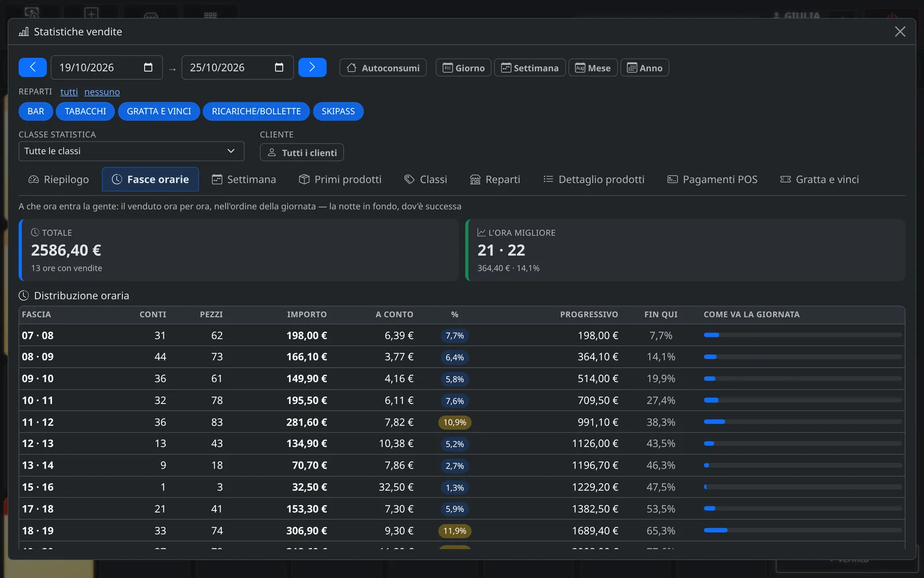Click the clock icon beside Distribuzione oraria

click(x=24, y=295)
